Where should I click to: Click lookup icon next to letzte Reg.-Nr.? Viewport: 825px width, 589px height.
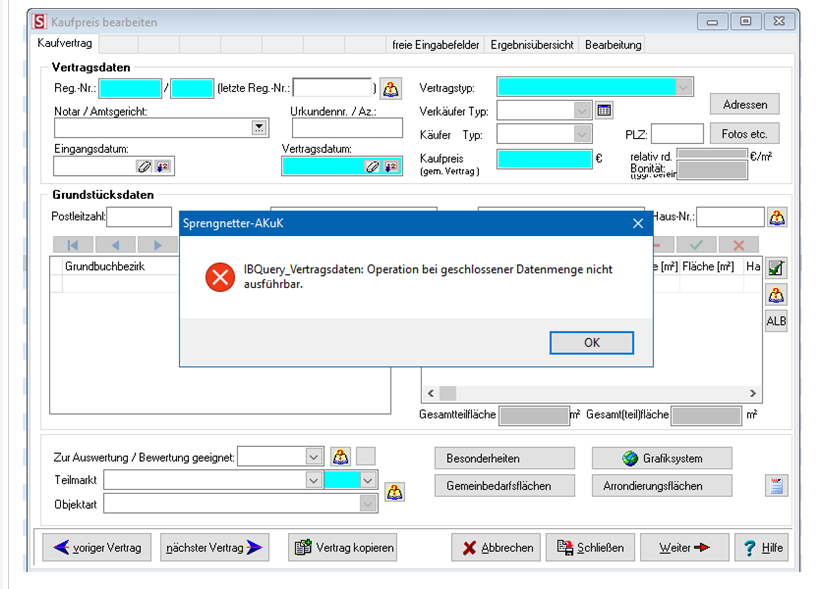391,88
